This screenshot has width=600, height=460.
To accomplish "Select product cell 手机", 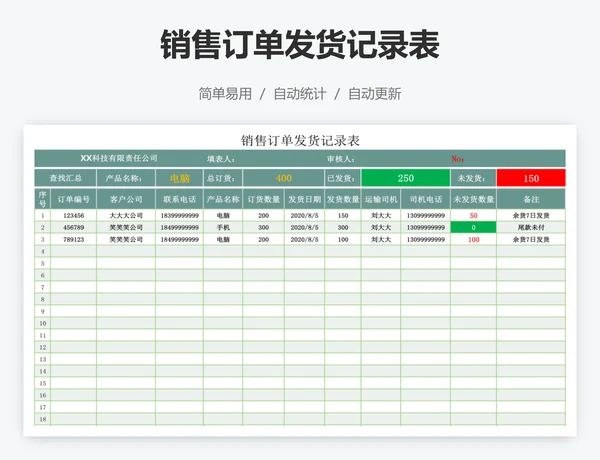I will pos(223,227).
